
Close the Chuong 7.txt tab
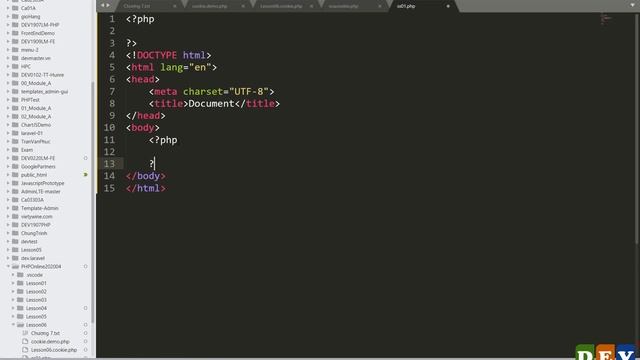[175, 6]
